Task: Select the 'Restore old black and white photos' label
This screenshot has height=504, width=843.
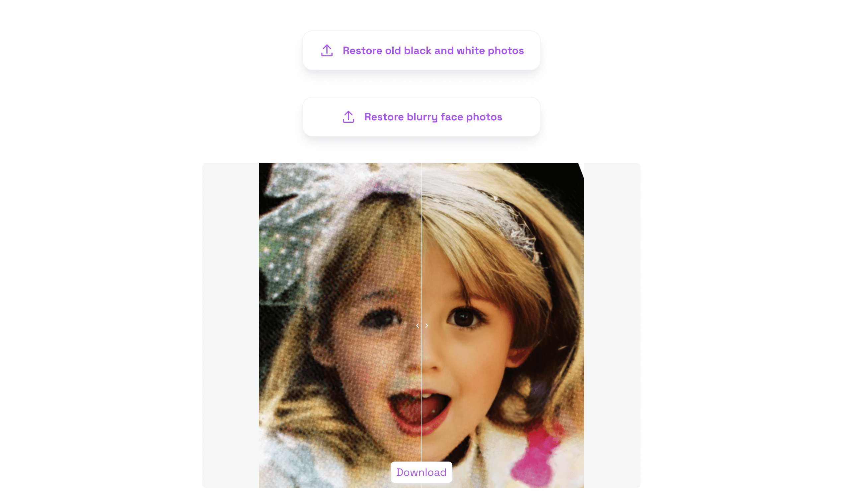Action: click(433, 50)
